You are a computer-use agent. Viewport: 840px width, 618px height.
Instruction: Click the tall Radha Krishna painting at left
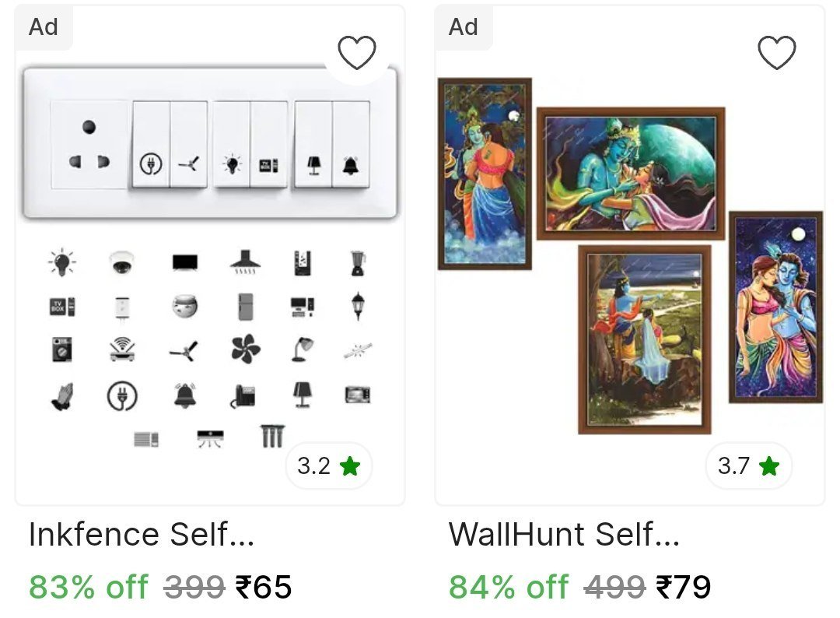pos(485,174)
